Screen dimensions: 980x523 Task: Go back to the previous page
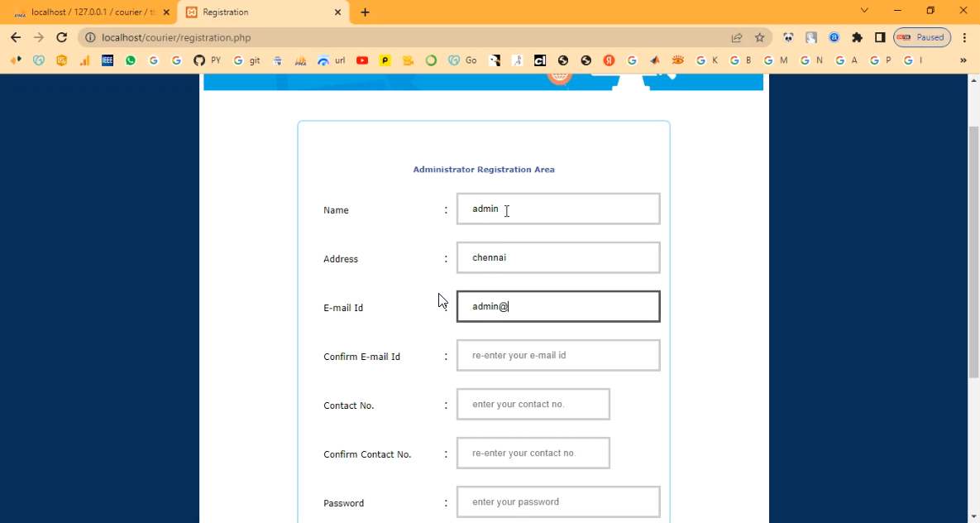click(x=16, y=37)
